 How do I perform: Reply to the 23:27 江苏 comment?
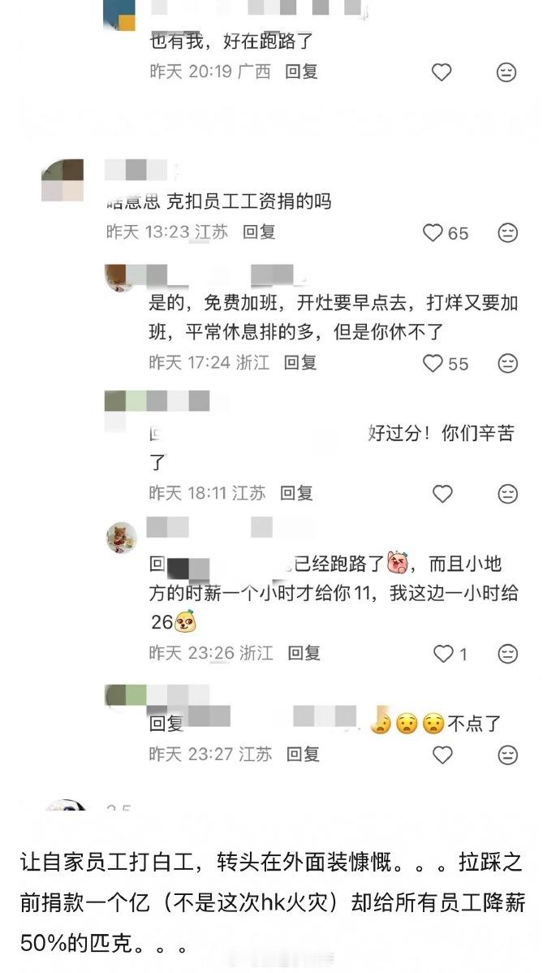(303, 754)
